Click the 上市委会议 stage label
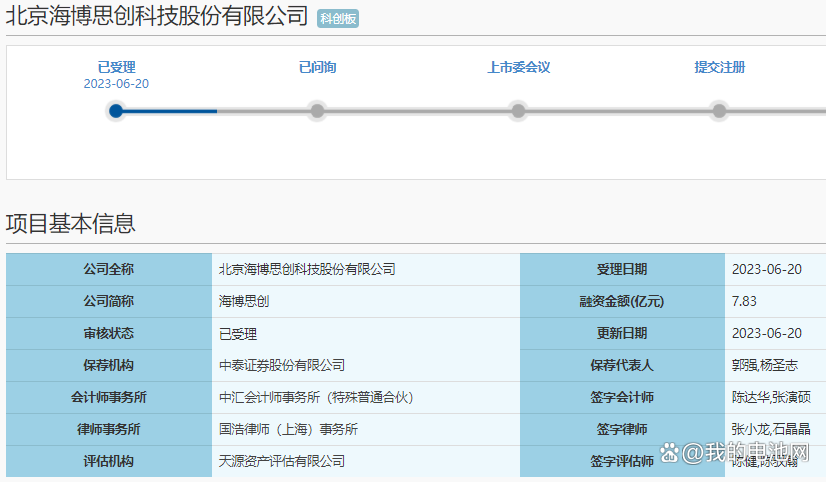The image size is (826, 482). tap(518, 67)
